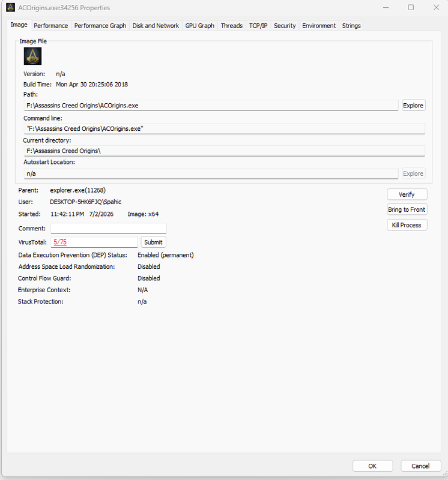Click the Build Time value text
Viewport: 448px width, 480px height.
pyautogui.click(x=92, y=85)
